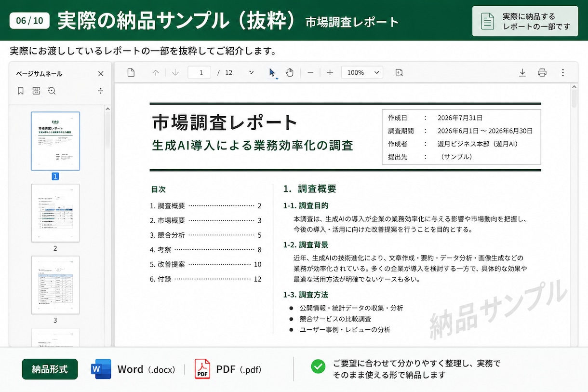Click the 市場調査レポート document title

(225, 122)
